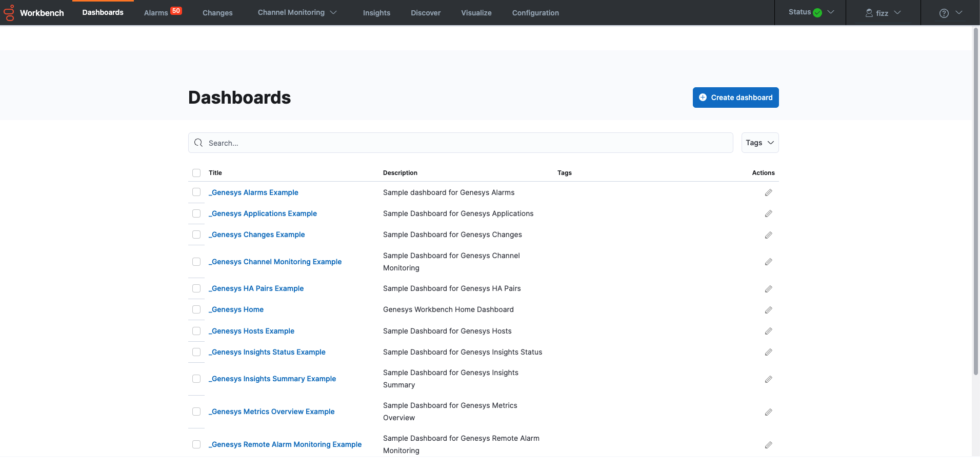The height and width of the screenshot is (469, 980).
Task: Check the _Genesys Applications Example row checkbox
Action: (x=196, y=213)
